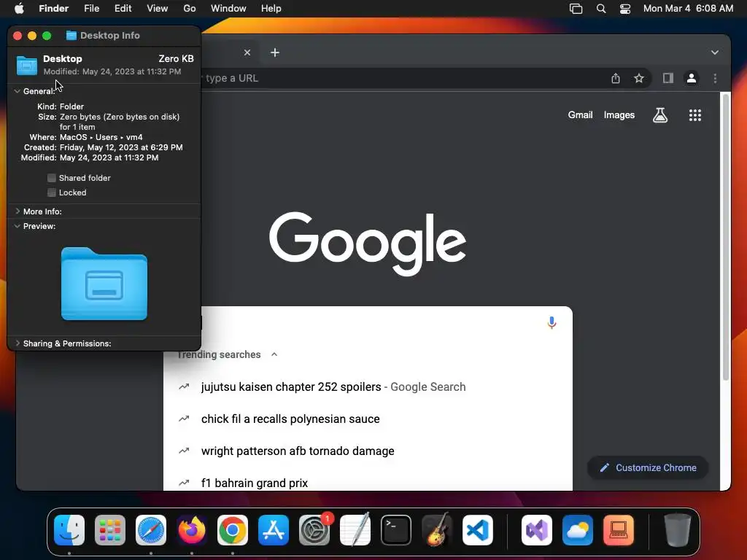Open Google Chrome dock icon
This screenshot has width=747, height=560.
(x=233, y=530)
